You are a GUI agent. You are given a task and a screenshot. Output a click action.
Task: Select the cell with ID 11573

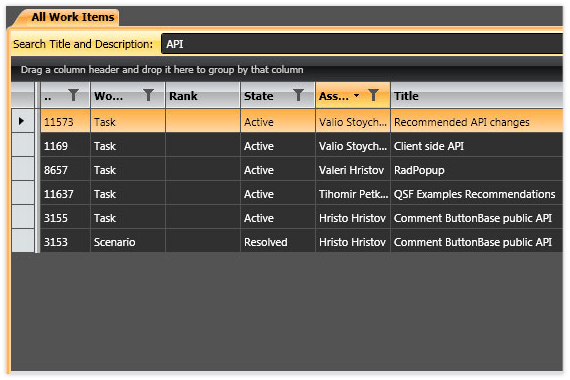pyautogui.click(x=65, y=121)
